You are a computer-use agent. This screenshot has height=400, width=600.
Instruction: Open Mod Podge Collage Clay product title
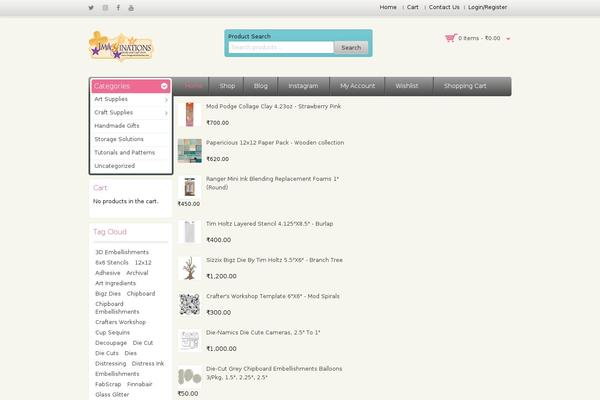[x=273, y=107]
